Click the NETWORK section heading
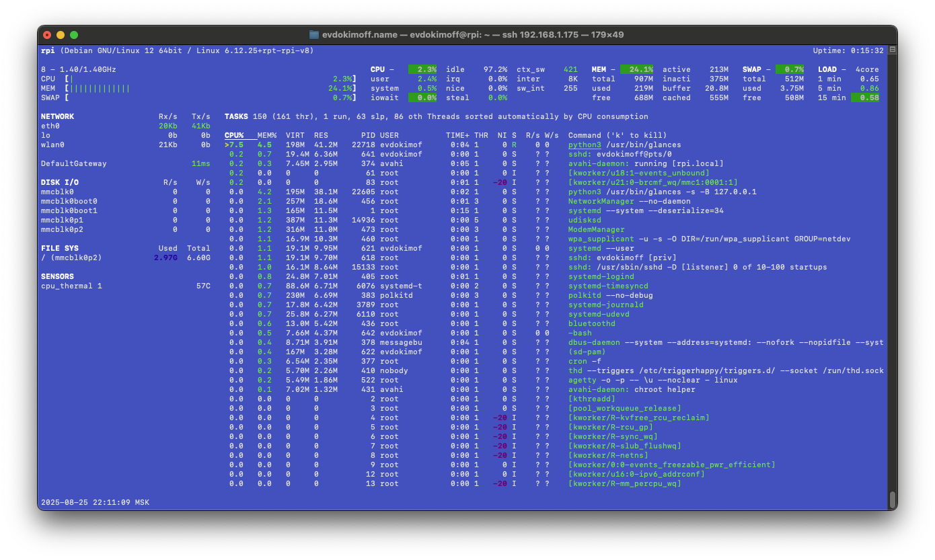 [x=57, y=116]
